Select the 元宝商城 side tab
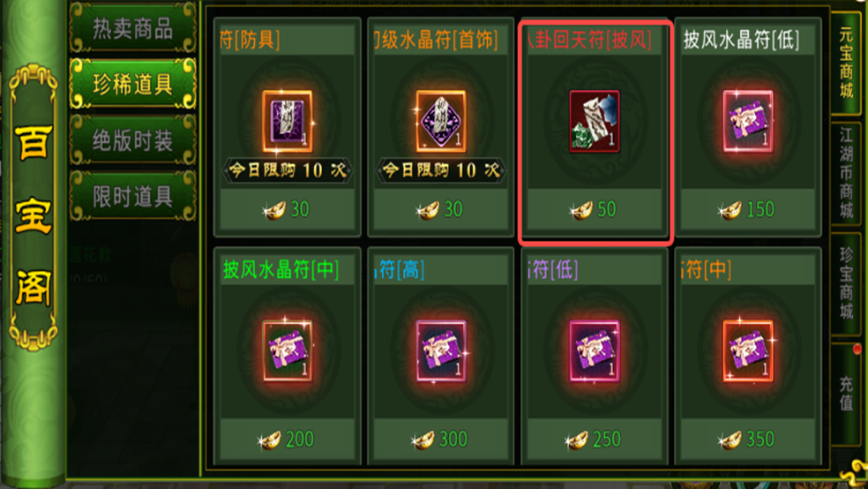This screenshot has height=489, width=868. tap(846, 64)
